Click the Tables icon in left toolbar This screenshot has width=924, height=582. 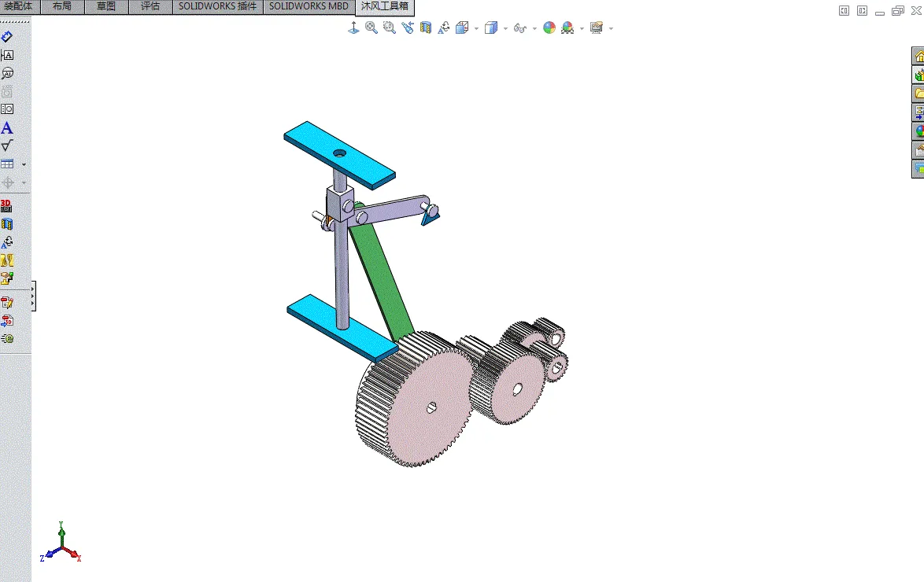pos(7,164)
